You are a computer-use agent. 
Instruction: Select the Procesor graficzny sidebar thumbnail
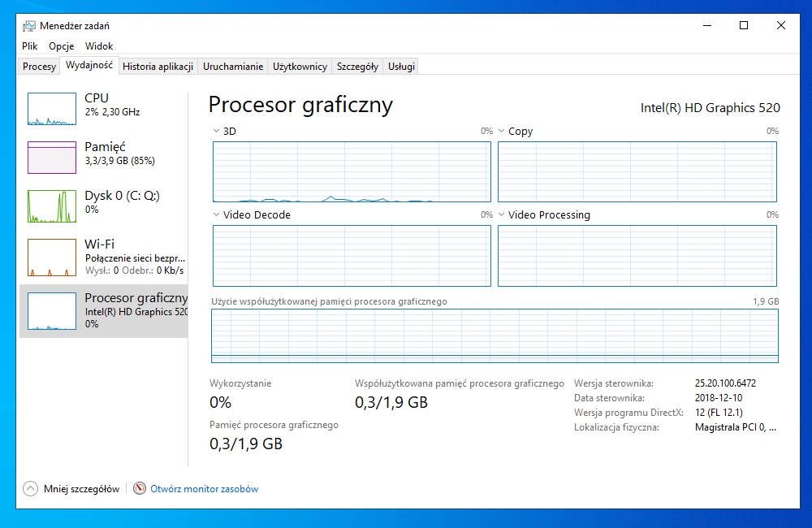coord(52,311)
